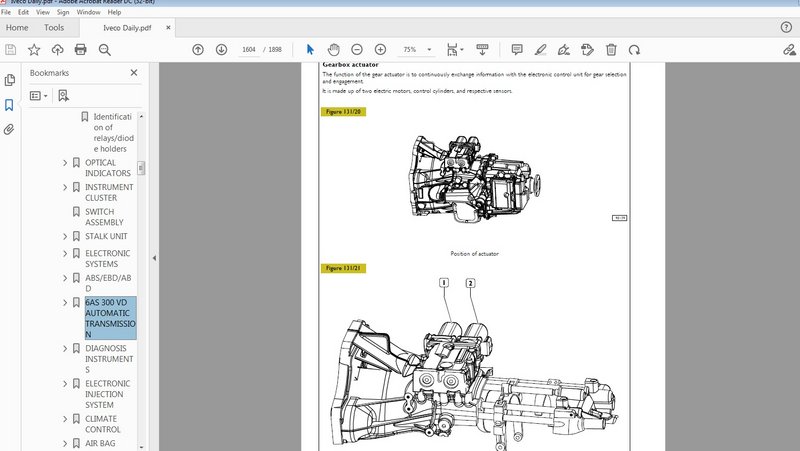Toggle the bookmarks panel icon
800x451 pixels.
coord(9,105)
